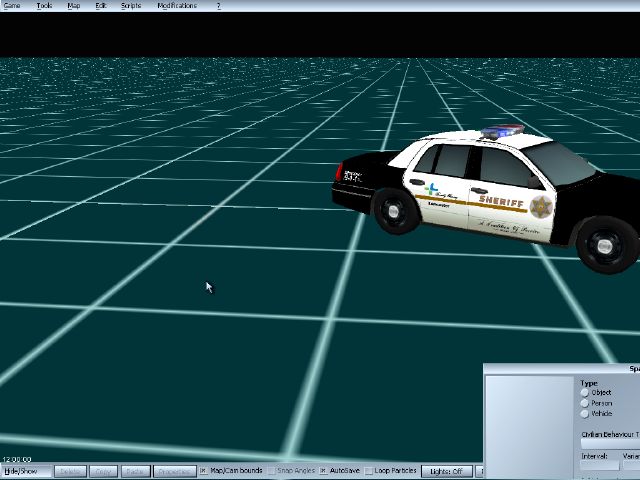This screenshot has height=480, width=640.
Task: Click the empty preview list in spawn panel
Action: [529, 427]
